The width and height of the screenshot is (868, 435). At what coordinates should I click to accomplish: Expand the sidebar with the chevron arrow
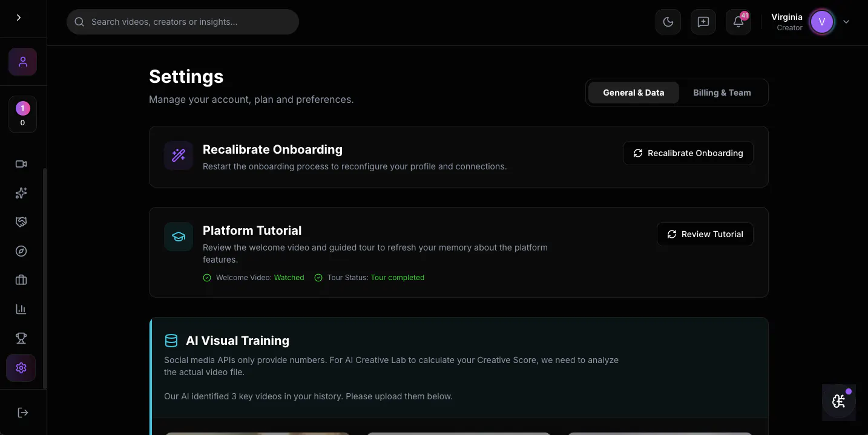click(19, 18)
